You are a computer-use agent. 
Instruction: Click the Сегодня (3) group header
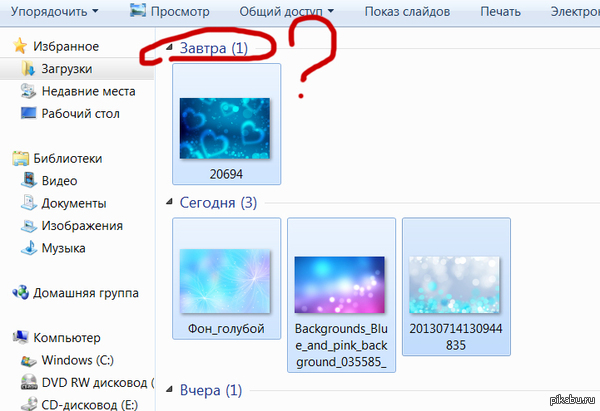pos(218,202)
